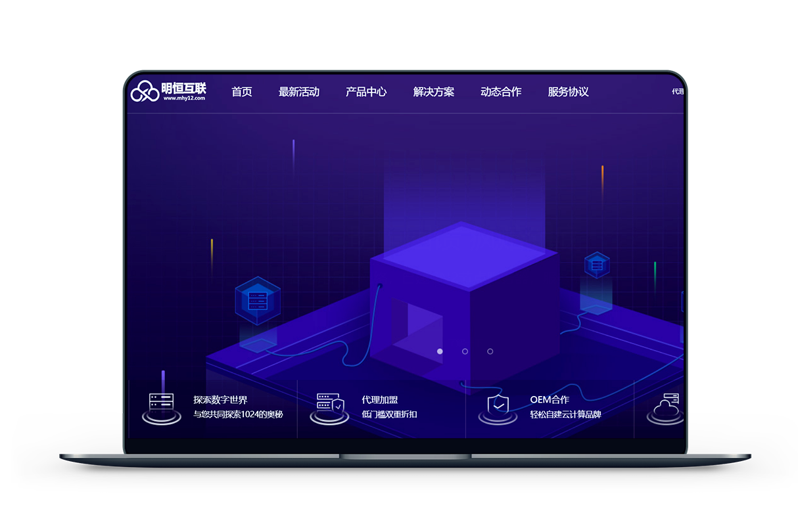Image resolution: width=798 pixels, height=532 pixels.
Task: Open 服务协议 in the top navigation
Action: coord(569,92)
